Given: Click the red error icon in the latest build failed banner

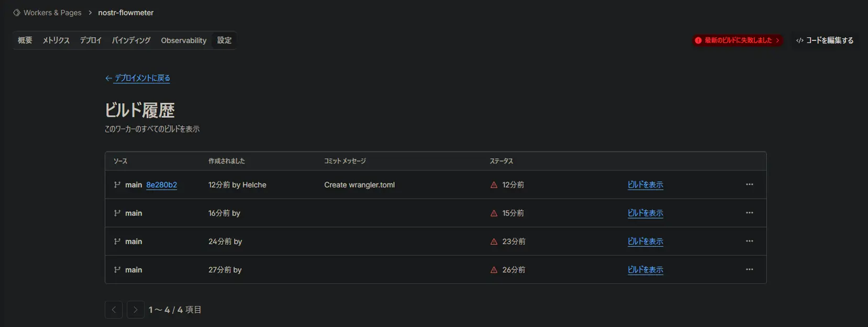Looking at the screenshot, I should [x=698, y=40].
